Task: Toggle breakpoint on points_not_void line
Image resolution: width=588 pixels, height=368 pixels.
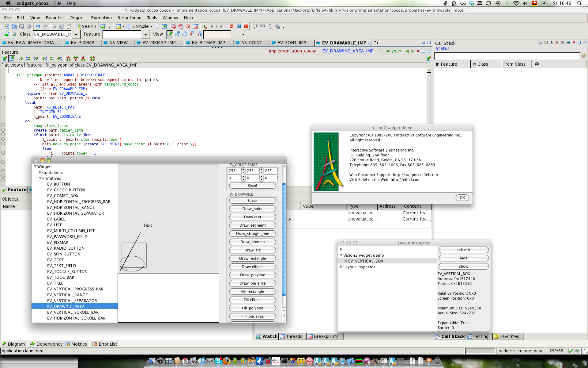Action: pyautogui.click(x=3, y=98)
